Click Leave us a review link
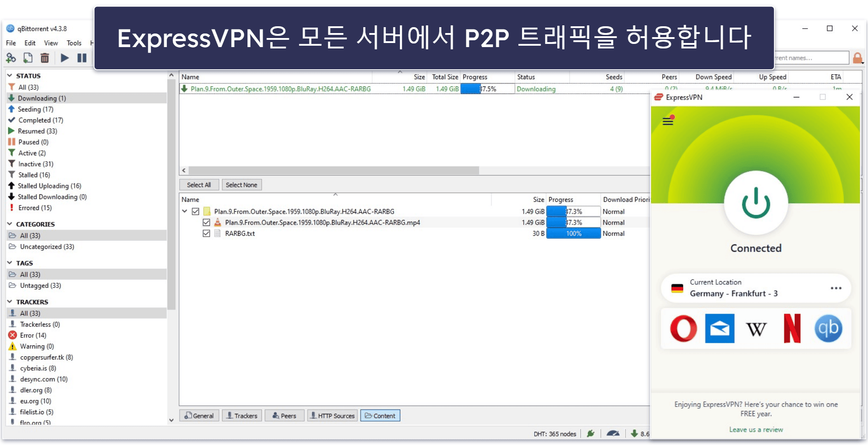The width and height of the screenshot is (868, 445). (x=756, y=430)
